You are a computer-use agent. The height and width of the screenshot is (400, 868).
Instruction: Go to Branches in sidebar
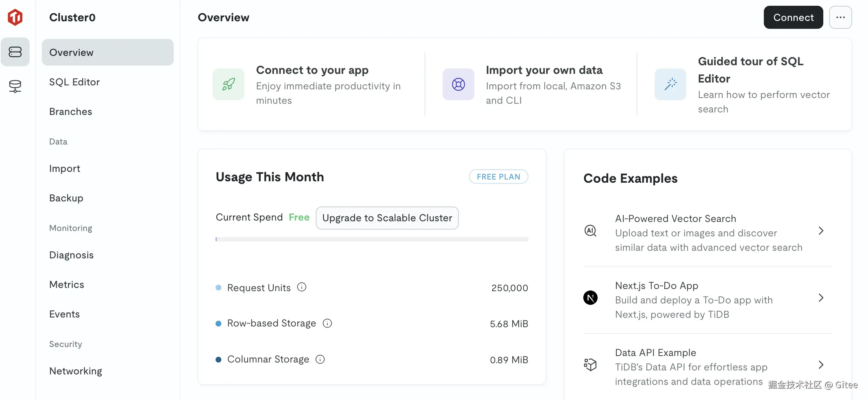(x=71, y=112)
